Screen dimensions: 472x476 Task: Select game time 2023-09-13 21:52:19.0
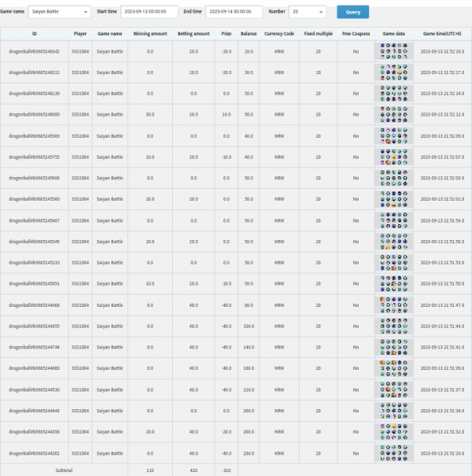pyautogui.click(x=442, y=52)
